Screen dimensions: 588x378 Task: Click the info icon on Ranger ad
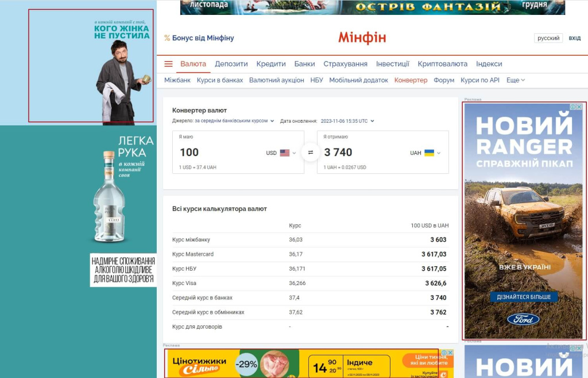(573, 107)
